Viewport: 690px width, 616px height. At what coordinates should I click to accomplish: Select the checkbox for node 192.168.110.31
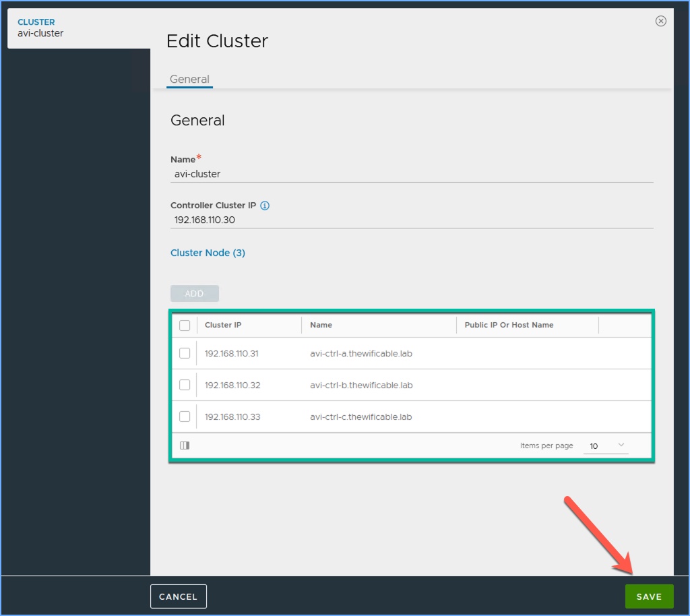pos(185,353)
